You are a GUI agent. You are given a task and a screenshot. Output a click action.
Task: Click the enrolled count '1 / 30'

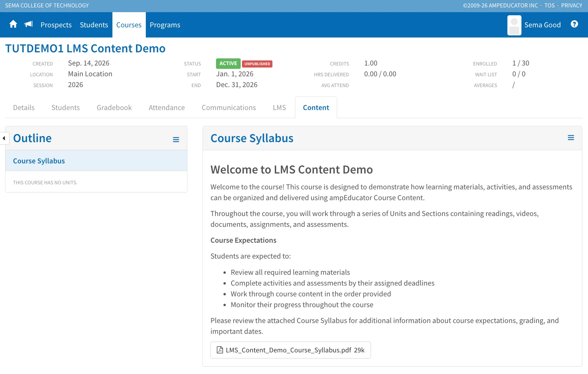[521, 63]
